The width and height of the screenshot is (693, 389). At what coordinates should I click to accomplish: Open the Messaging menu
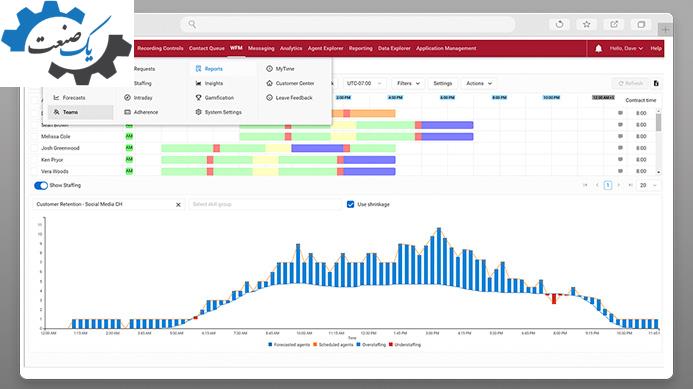tap(261, 48)
